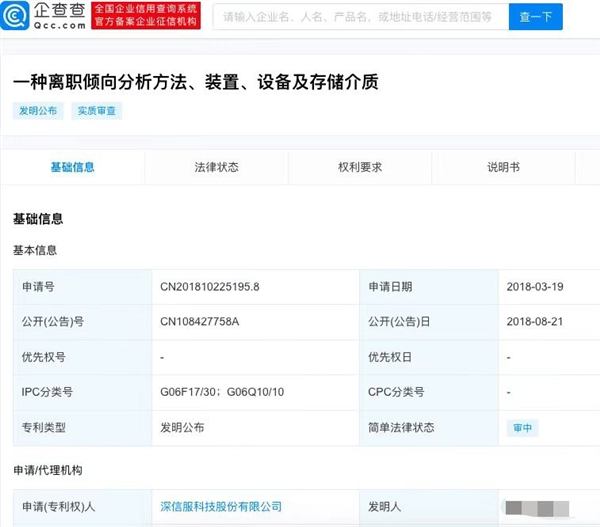Select the 权利要求 tab

click(360, 167)
